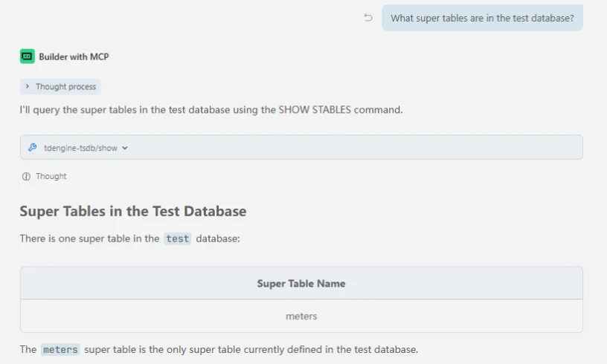Click the Thought process label
Screen dimensions: 607x364
pyautogui.click(x=65, y=87)
